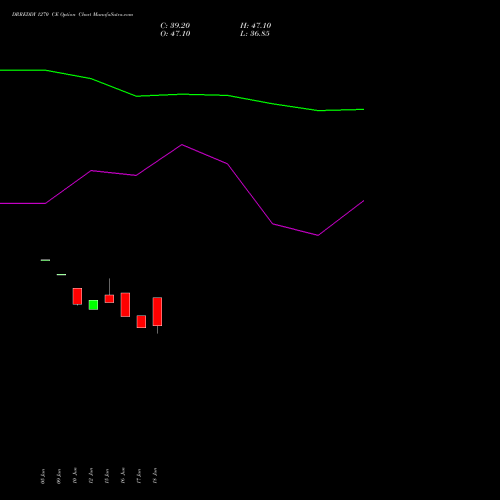Click the high value H: 47.10
Viewport: 500px width, 500px height.
click(x=255, y=26)
